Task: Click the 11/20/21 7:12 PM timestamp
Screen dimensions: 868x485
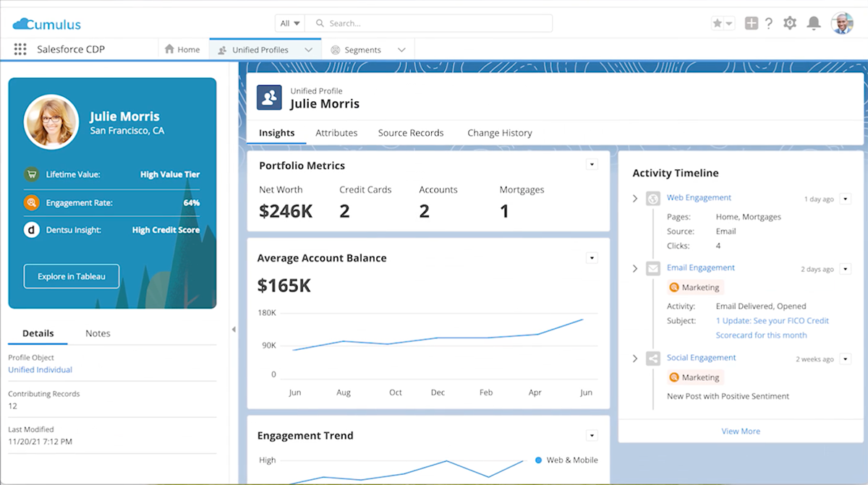Action: [x=40, y=441]
